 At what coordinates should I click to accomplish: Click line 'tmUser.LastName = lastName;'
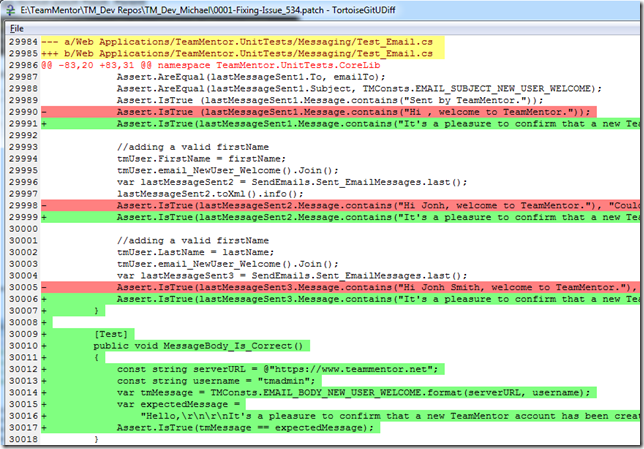(x=196, y=252)
